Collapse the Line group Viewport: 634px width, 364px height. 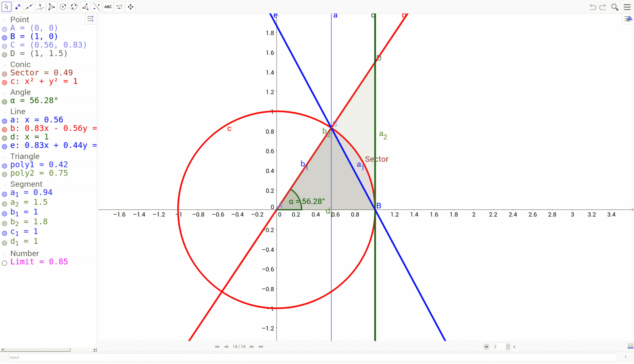click(x=5, y=112)
